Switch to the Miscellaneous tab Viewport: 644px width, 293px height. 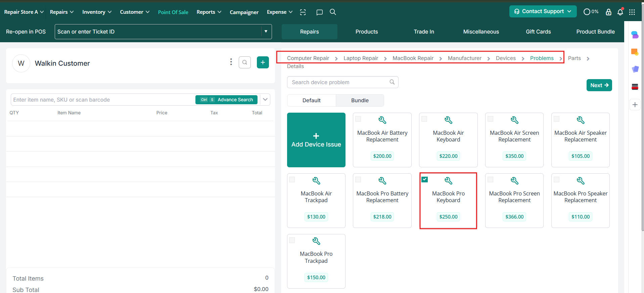point(481,32)
